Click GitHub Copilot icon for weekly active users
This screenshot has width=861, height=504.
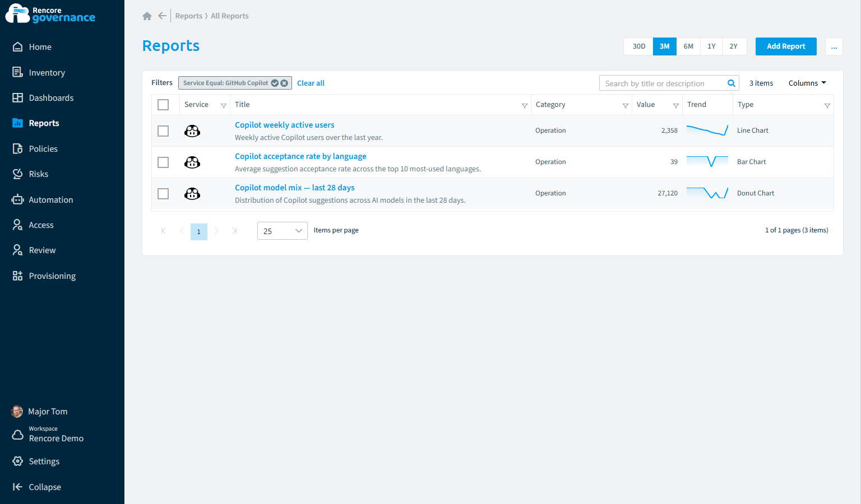click(x=192, y=131)
